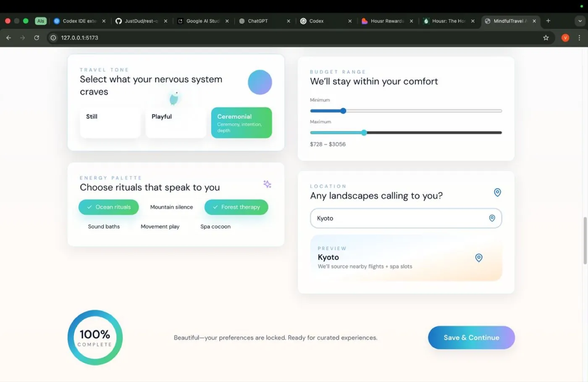This screenshot has width=588, height=382.
Task: Deselect the Ocean rituals chip
Action: click(108, 207)
